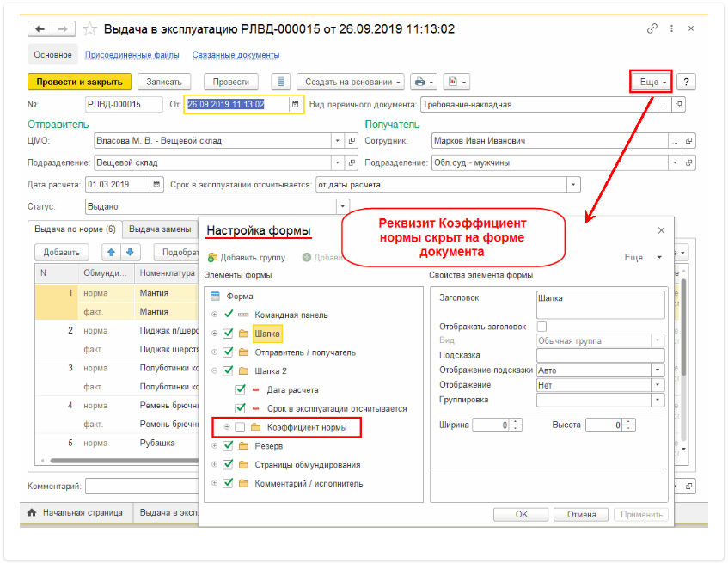The height and width of the screenshot is (563, 728).
Task: Open the print icon dropdown
Action: pos(423,82)
